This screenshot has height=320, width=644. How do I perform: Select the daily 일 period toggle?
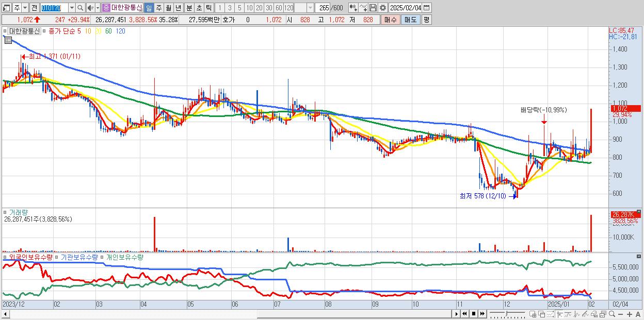[149, 8]
